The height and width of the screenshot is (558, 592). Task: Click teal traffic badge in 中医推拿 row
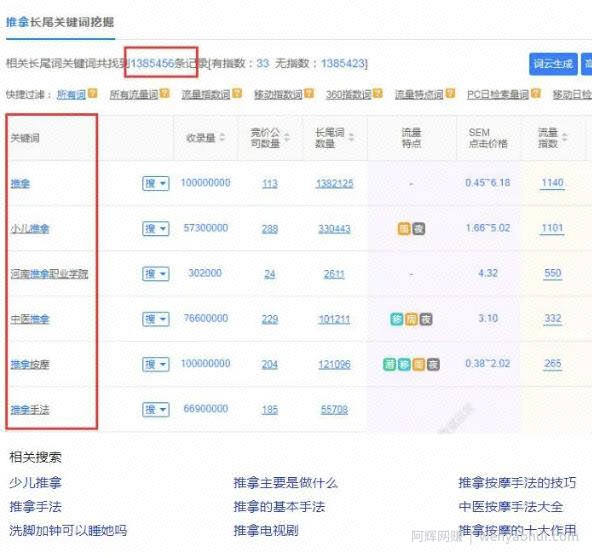pos(396,319)
